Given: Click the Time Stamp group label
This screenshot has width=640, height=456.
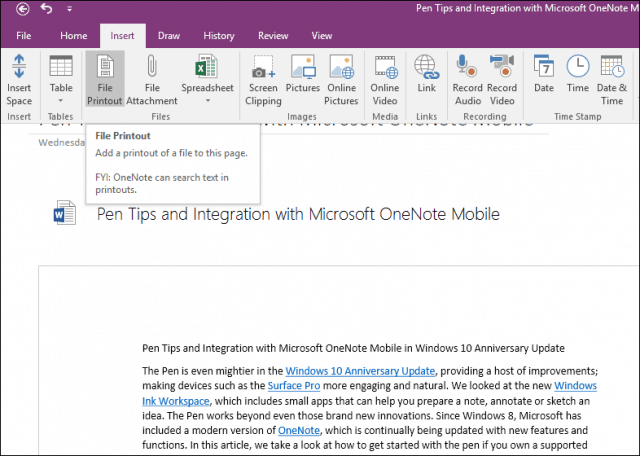Looking at the screenshot, I should click(578, 117).
